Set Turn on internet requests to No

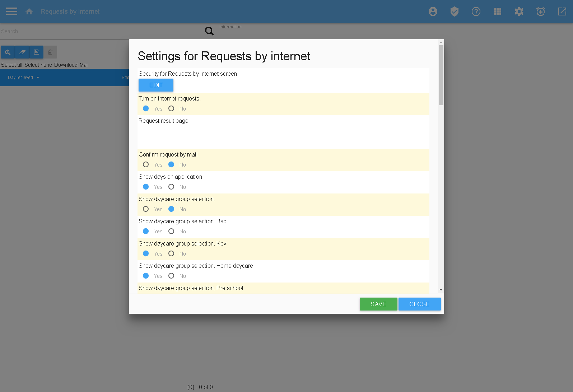[171, 108]
